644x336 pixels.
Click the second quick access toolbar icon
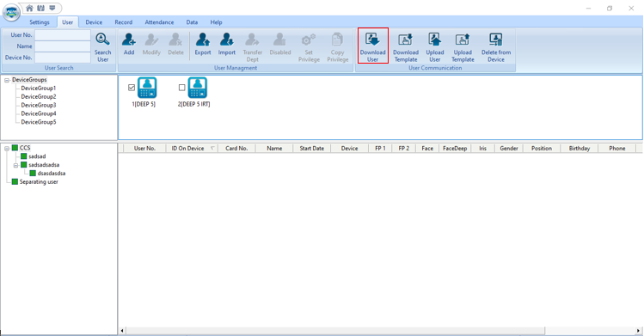tap(40, 8)
